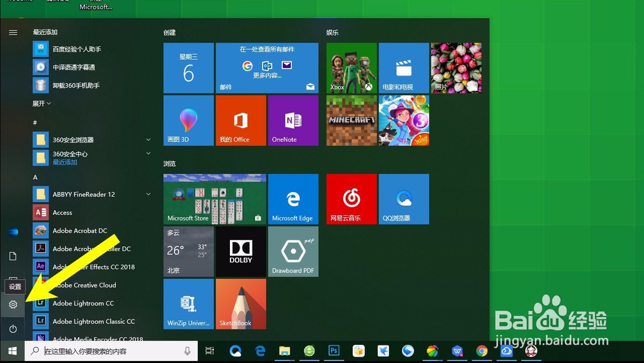Open the Xbox tile

pos(352,68)
